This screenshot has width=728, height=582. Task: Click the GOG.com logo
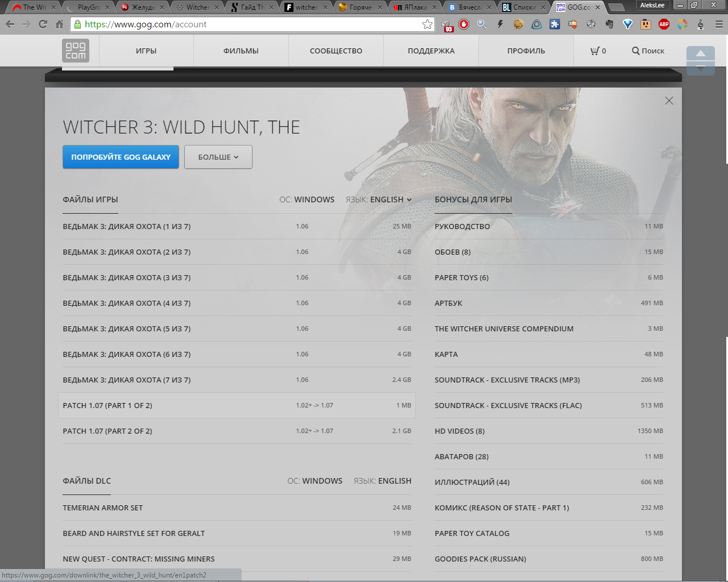pos(76,51)
